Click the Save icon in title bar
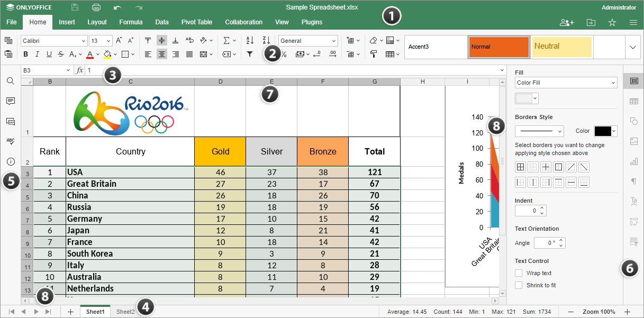This screenshot has width=644, height=318. [75, 7]
